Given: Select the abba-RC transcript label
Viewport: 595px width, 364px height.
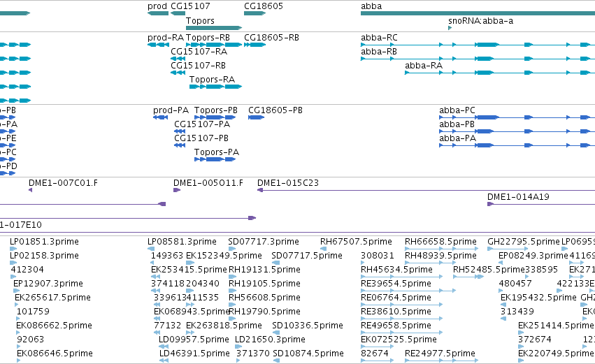Looking at the screenshot, I should click(379, 38).
